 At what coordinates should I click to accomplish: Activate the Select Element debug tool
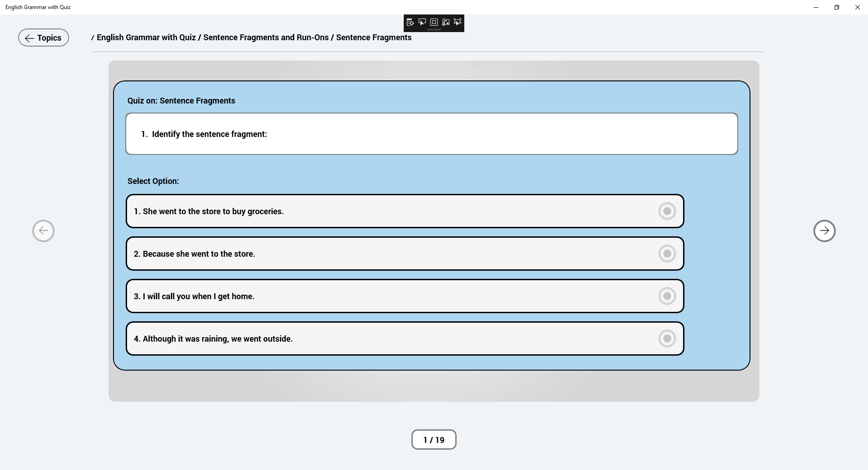click(x=422, y=22)
